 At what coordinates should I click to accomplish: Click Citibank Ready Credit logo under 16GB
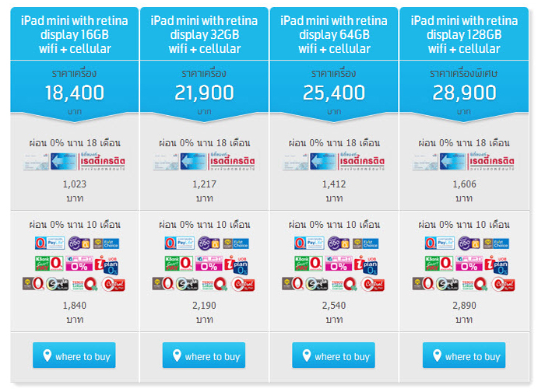[x=75, y=163]
